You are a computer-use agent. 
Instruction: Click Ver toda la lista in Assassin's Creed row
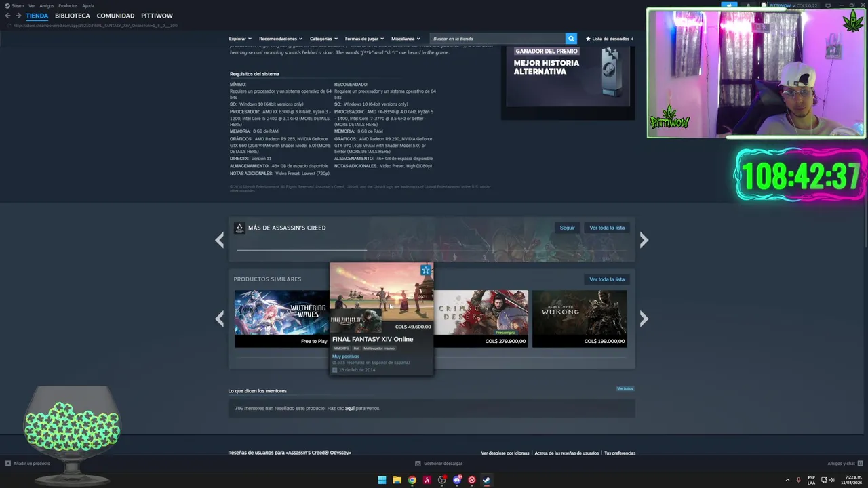[607, 228]
